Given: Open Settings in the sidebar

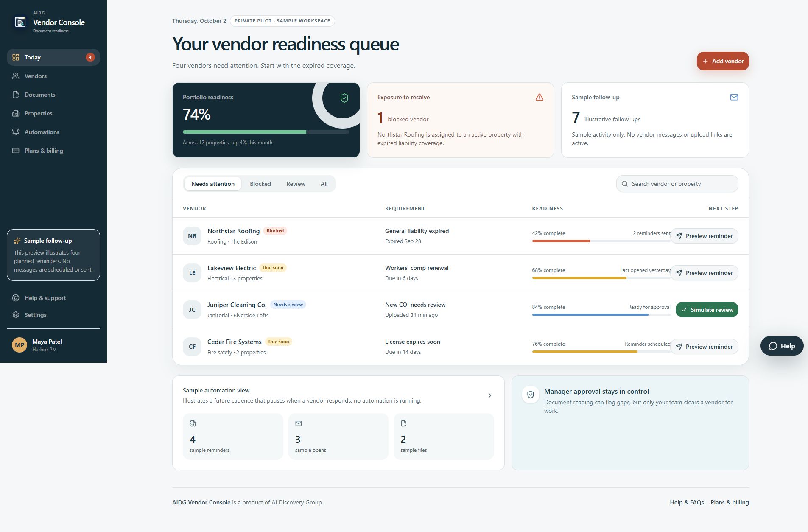Looking at the screenshot, I should click(x=53, y=315).
